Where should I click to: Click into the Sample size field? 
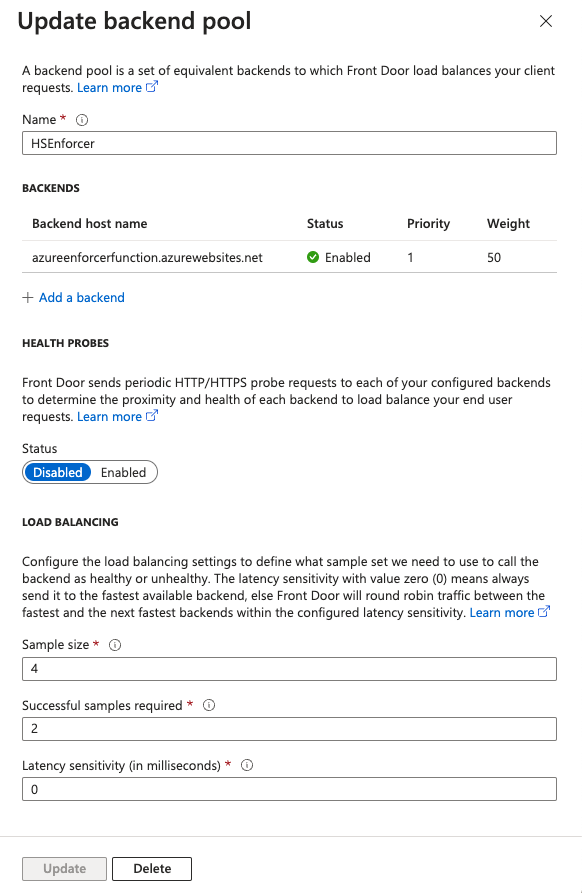289,669
